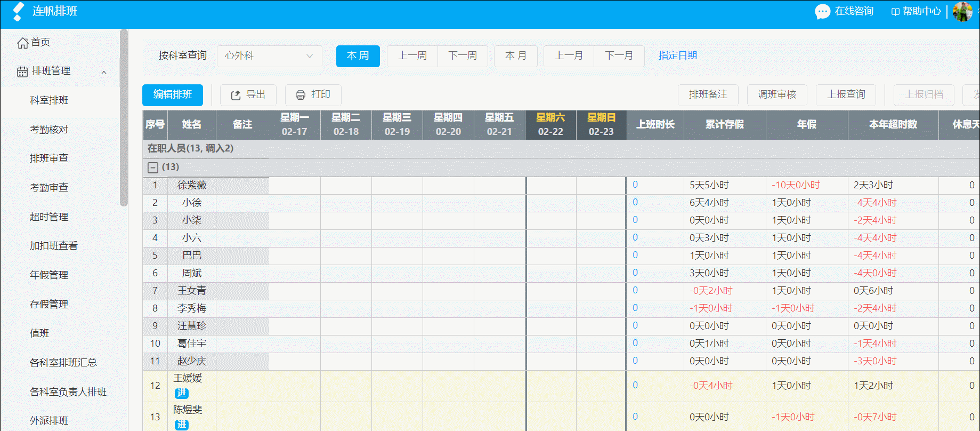Open 年假管理 in the sidebar
This screenshot has width=980, height=431.
point(49,275)
